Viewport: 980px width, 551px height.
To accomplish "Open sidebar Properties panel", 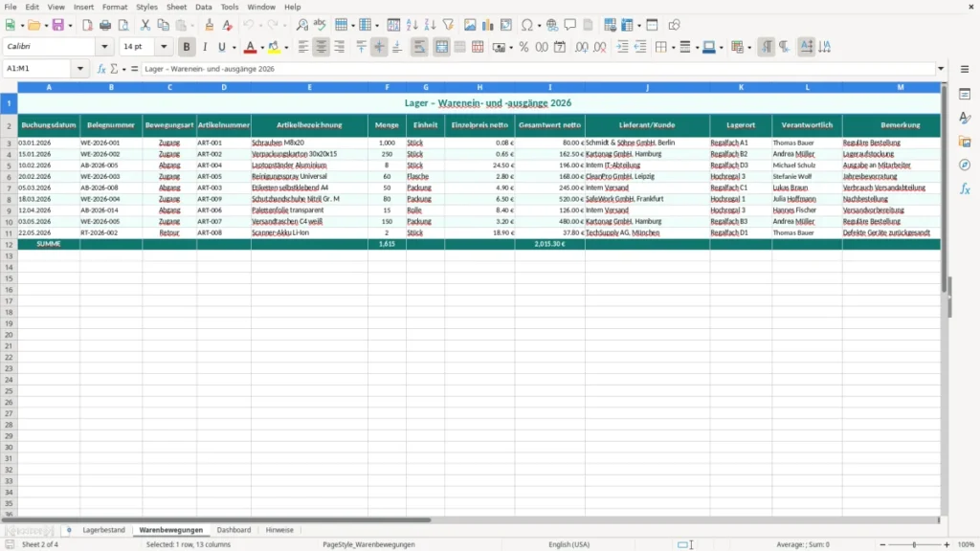I will [965, 95].
